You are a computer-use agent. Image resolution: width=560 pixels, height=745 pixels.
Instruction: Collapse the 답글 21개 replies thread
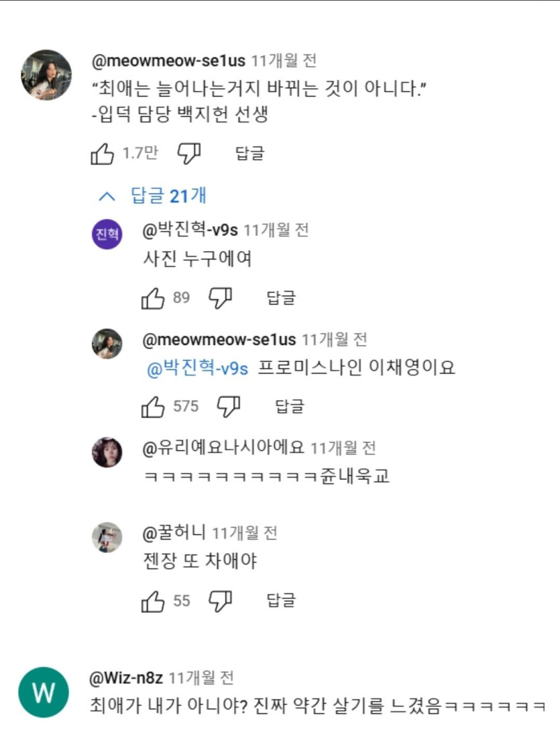[x=153, y=196]
